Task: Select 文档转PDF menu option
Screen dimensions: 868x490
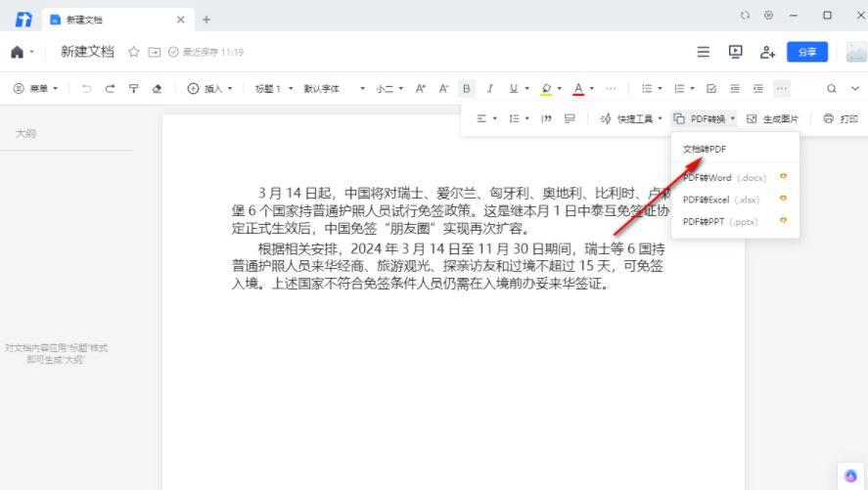Action: (705, 150)
